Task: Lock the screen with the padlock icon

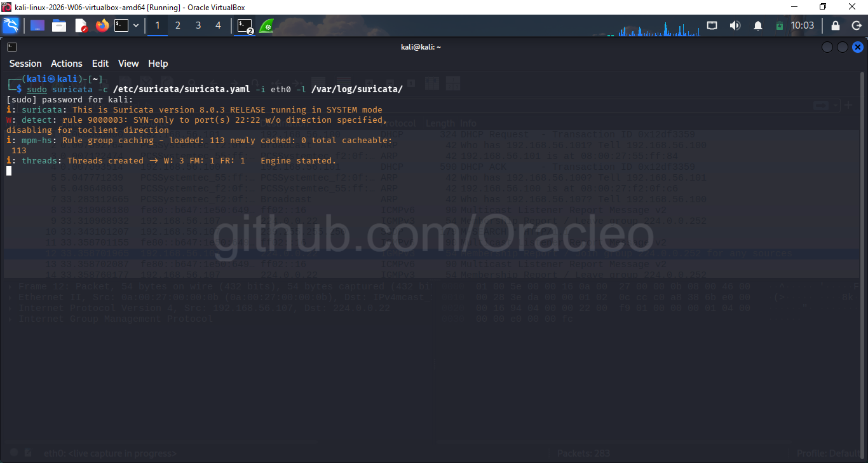Action: coord(836,25)
